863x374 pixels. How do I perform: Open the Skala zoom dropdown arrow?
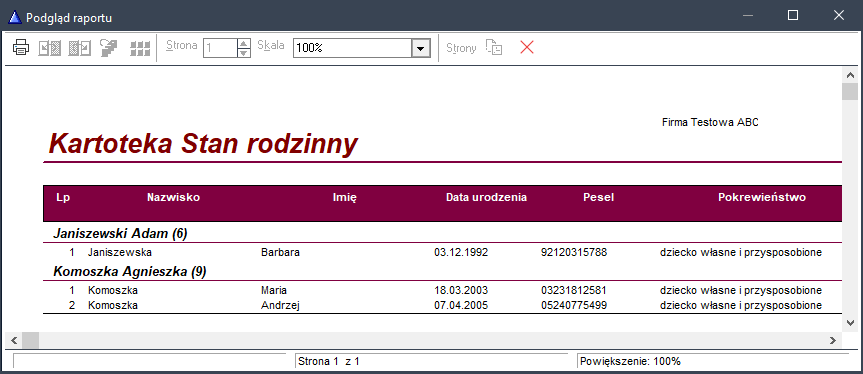coord(420,48)
